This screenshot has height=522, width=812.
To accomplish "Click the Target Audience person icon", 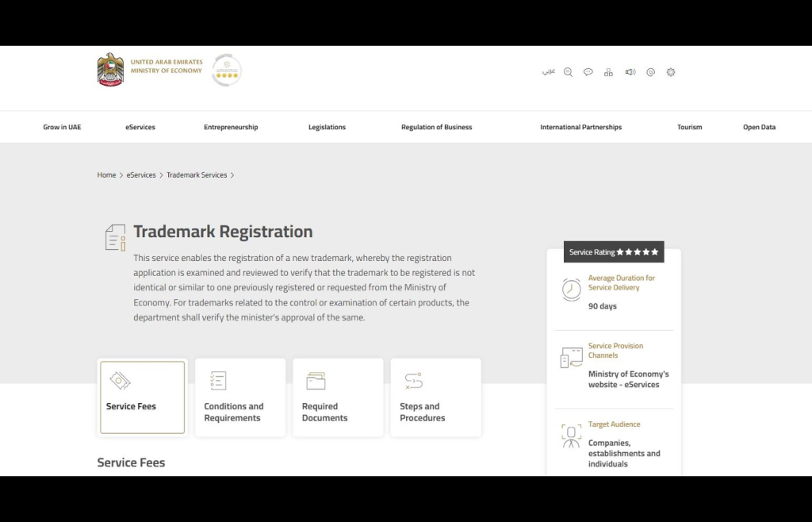I will pyautogui.click(x=571, y=436).
